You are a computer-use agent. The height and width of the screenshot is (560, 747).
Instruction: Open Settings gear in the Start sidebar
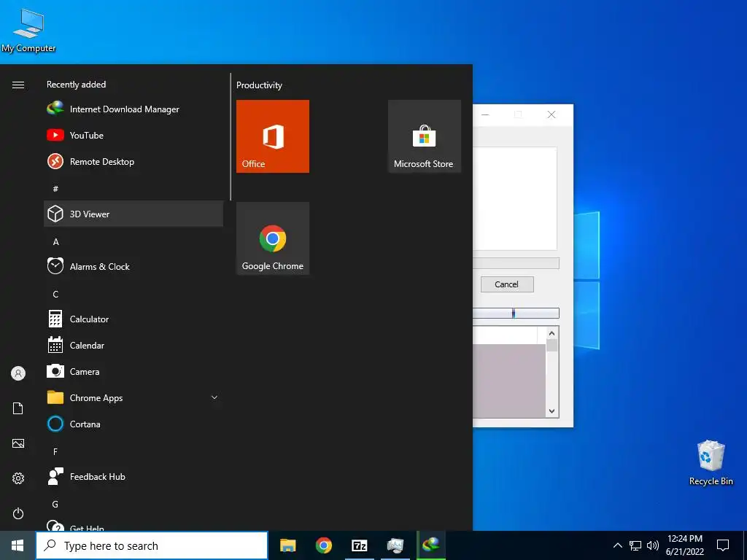[18, 478]
